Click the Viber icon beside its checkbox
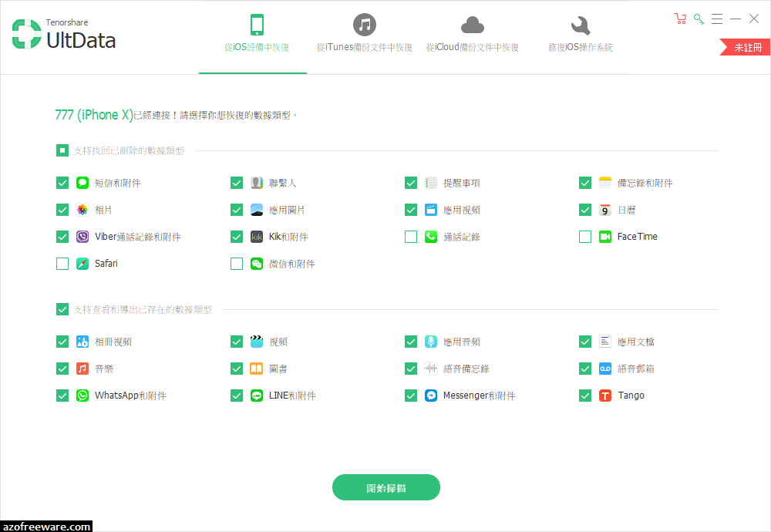 (x=82, y=237)
